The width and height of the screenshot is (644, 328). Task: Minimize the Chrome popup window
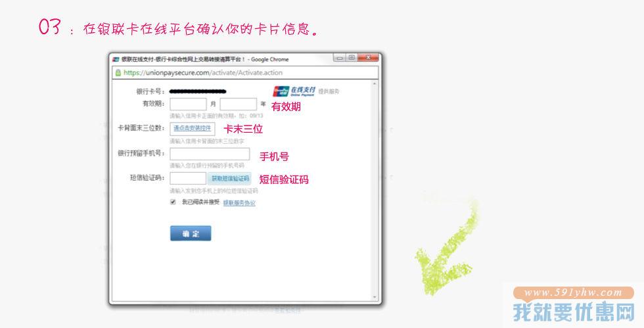pyautogui.click(x=340, y=58)
